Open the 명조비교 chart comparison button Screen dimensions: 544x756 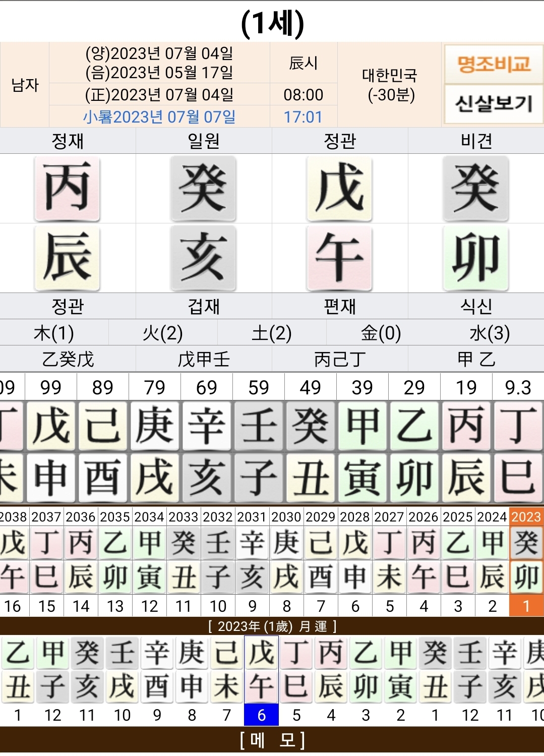pyautogui.click(x=493, y=65)
